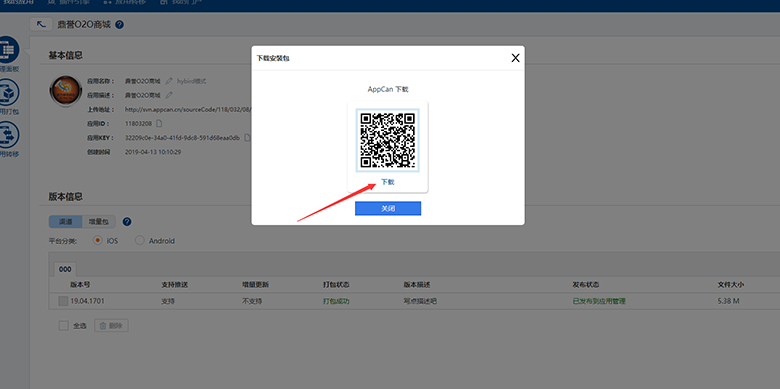Image resolution: width=780 pixels, height=389 pixels.
Task: Click the hybird模式 label
Action: [192, 81]
